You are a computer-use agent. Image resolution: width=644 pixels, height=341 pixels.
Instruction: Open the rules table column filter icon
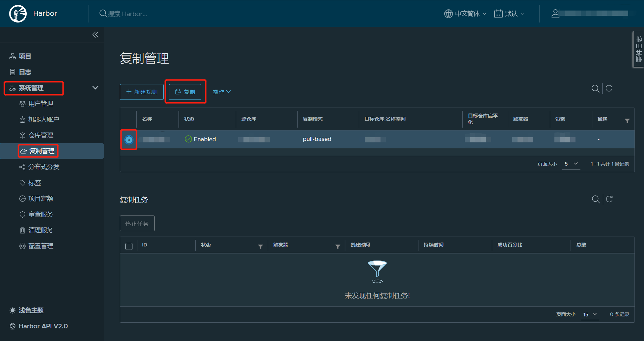point(627,121)
